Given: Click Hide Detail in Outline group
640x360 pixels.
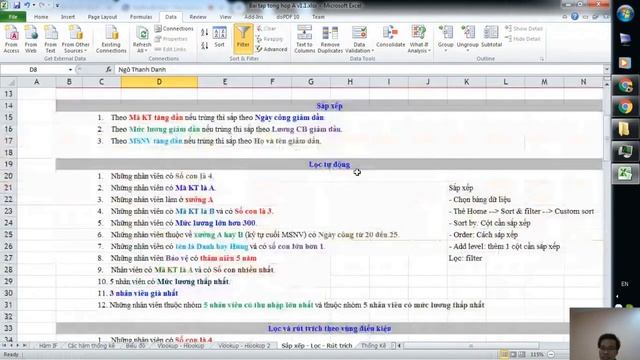Looking at the screenshot, I should [x=522, y=39].
